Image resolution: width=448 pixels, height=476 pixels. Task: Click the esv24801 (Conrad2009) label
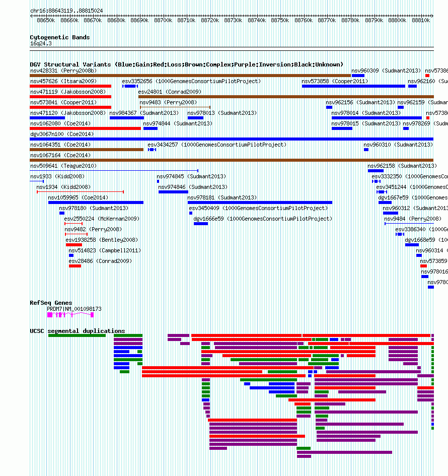tap(170, 92)
